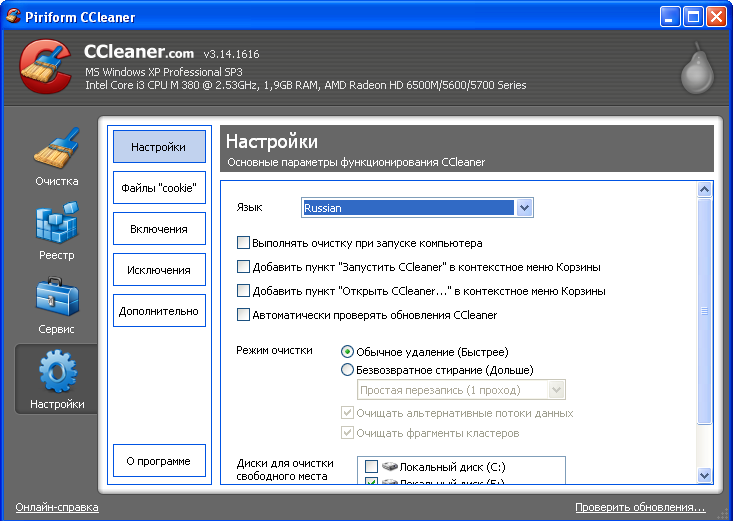Close the Piriform CCleaner window
This screenshot has width=733, height=521.
click(716, 17)
